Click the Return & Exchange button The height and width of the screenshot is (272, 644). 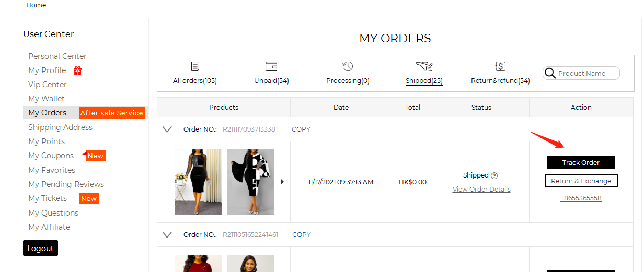click(x=581, y=181)
